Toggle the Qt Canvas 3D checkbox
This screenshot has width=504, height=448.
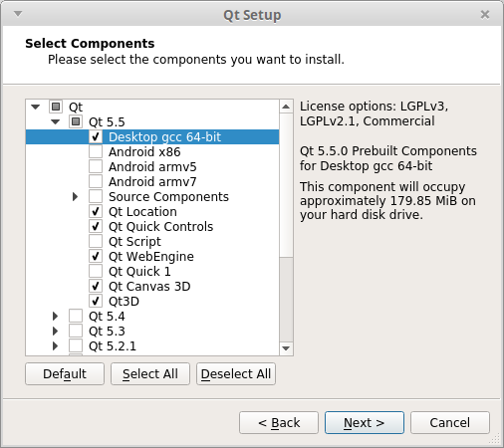[96, 286]
